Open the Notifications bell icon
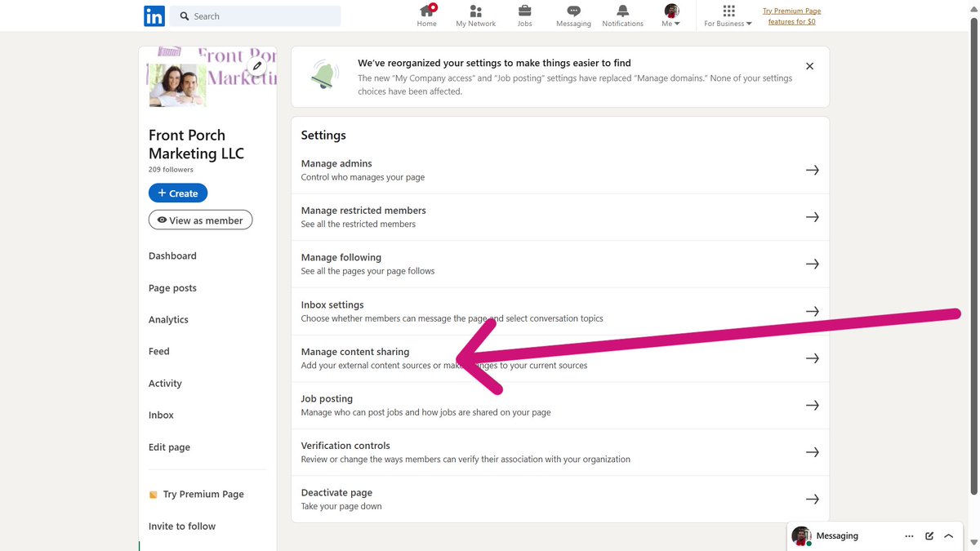The image size is (980, 551). coord(623,11)
